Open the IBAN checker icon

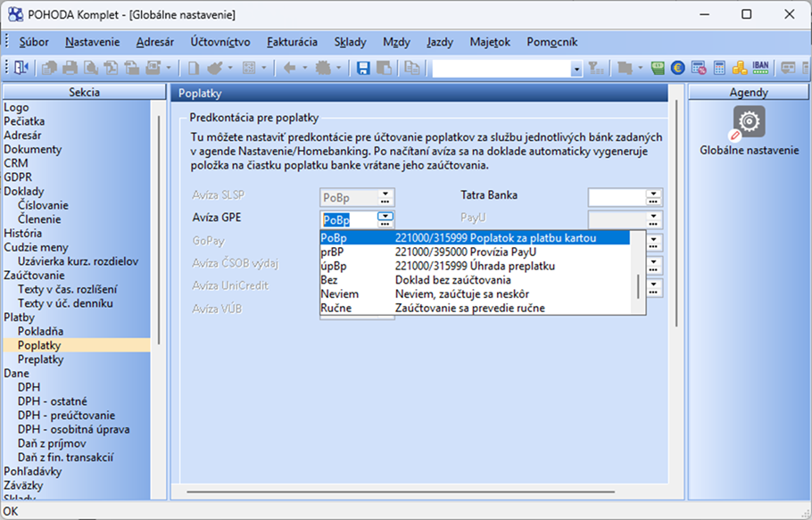click(760, 67)
